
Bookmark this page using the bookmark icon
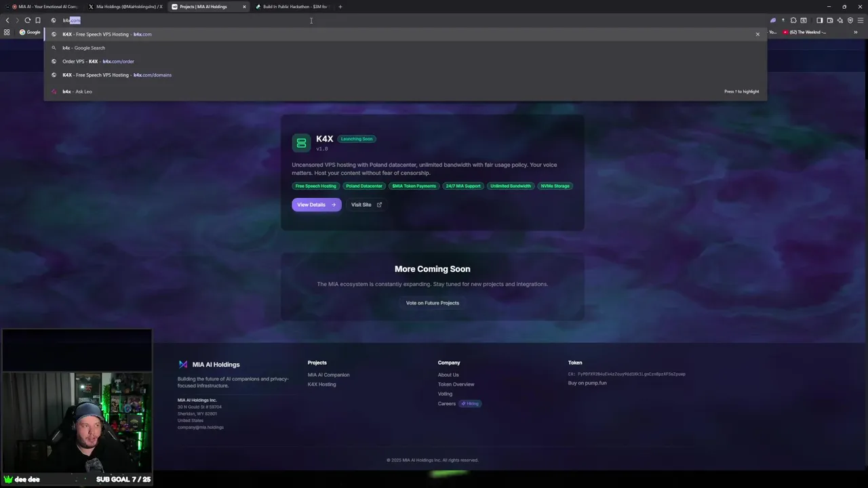click(38, 20)
